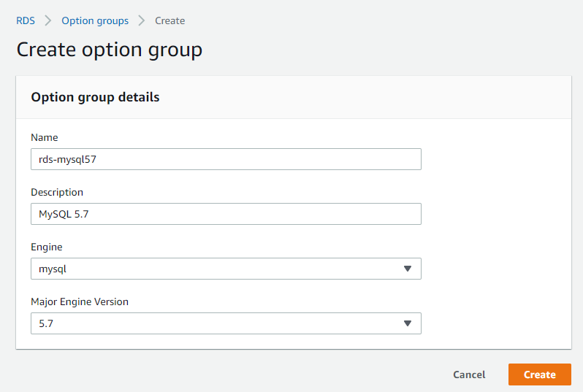Image resolution: width=583 pixels, height=392 pixels.
Task: Click the Engine field label
Action: (47, 247)
